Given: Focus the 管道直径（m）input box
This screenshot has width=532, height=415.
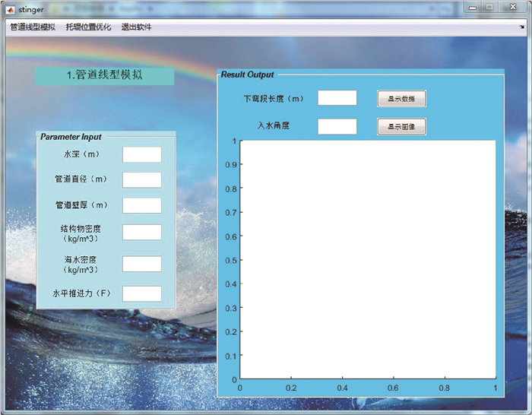Looking at the screenshot, I should (142, 180).
